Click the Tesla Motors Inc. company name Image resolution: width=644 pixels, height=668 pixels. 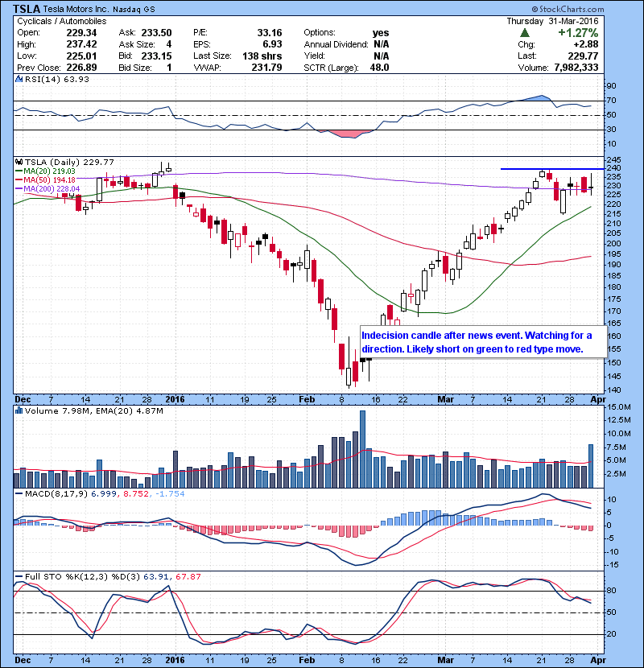(x=76, y=10)
